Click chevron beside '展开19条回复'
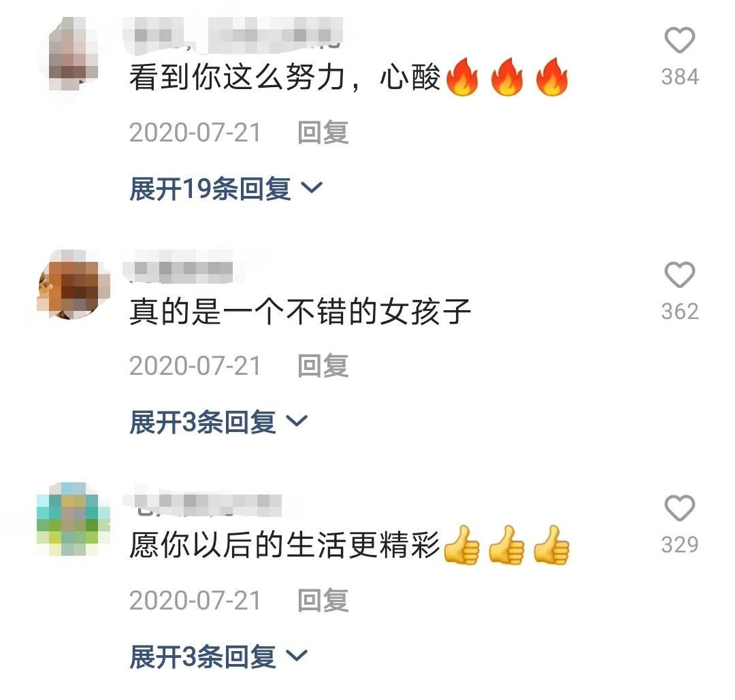The image size is (735, 700). (312, 188)
